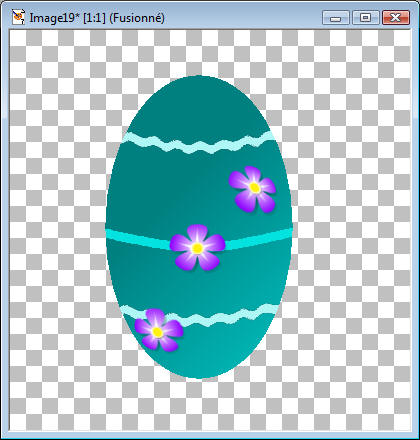Click the yellow center of the upper right flower
420x440 pixels.
click(254, 188)
